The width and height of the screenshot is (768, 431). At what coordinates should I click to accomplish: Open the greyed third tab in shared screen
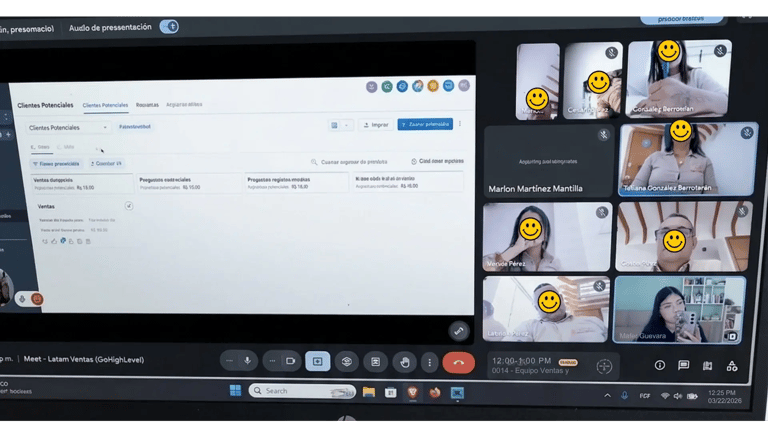coord(184,104)
